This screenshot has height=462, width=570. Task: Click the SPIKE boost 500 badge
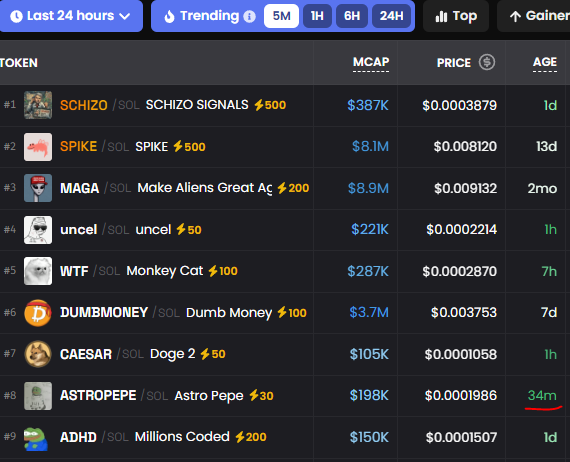point(189,146)
